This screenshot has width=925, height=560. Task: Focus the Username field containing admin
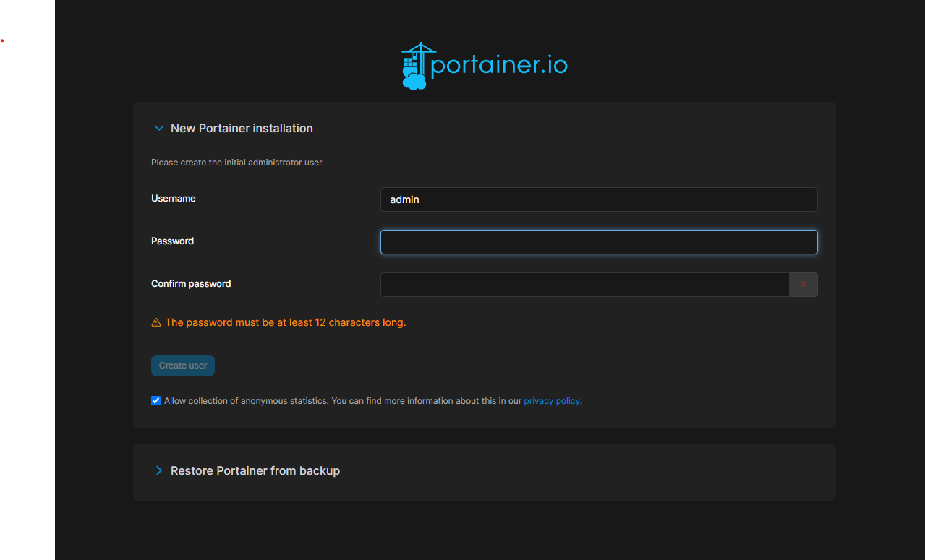[598, 199]
